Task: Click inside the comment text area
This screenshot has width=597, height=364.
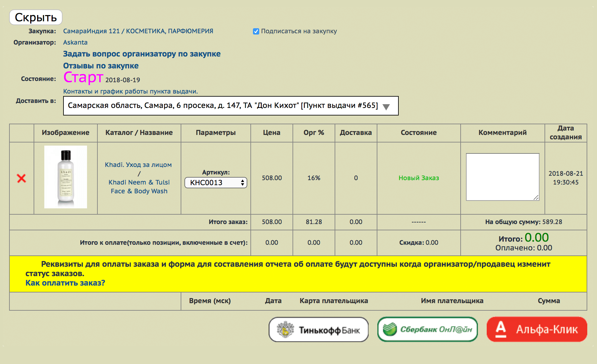Action: click(x=502, y=177)
